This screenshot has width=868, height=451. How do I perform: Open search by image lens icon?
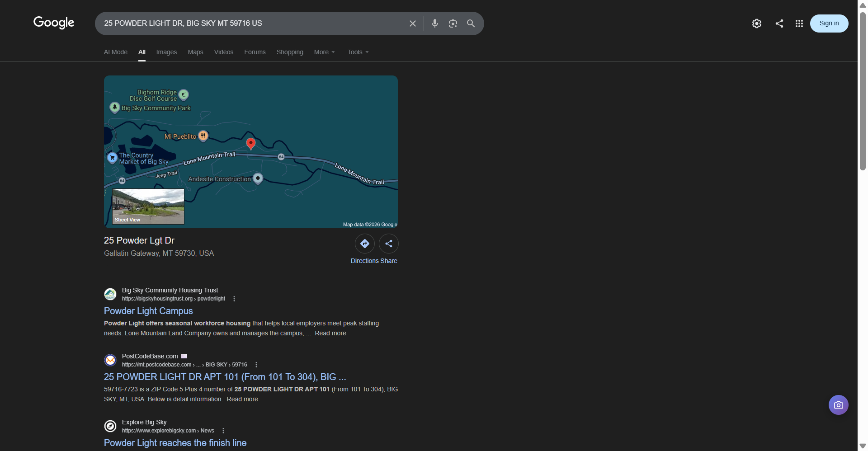coord(453,23)
